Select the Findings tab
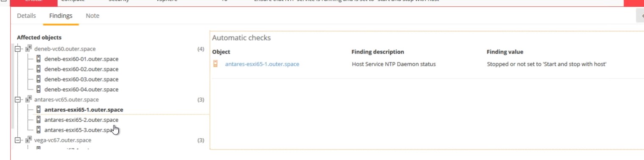The width and height of the screenshot is (644, 160). (61, 16)
